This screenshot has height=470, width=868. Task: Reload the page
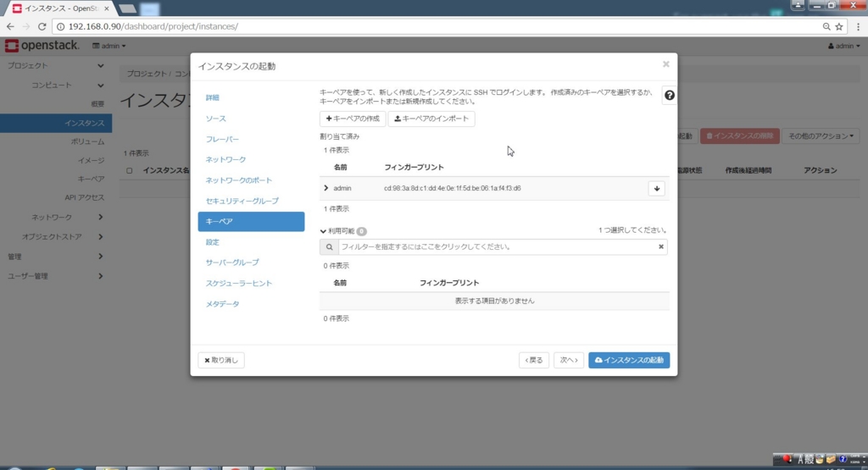coord(42,26)
